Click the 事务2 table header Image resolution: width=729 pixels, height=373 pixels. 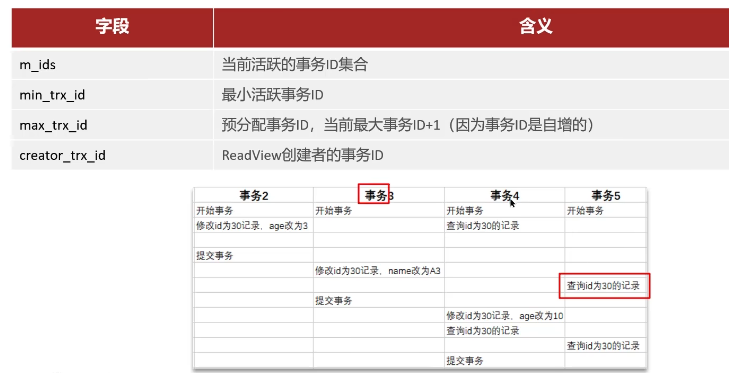[x=254, y=196]
